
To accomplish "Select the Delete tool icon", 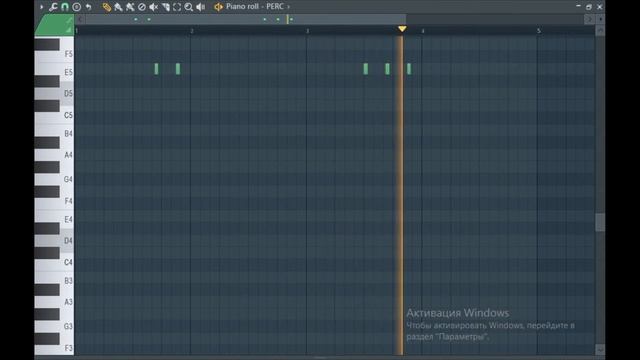I will coord(142,7).
